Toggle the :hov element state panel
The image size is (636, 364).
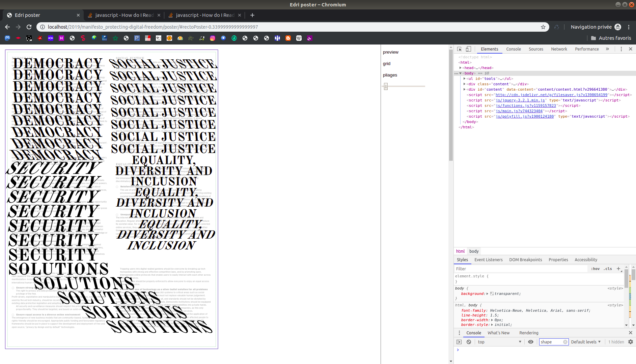point(595,269)
